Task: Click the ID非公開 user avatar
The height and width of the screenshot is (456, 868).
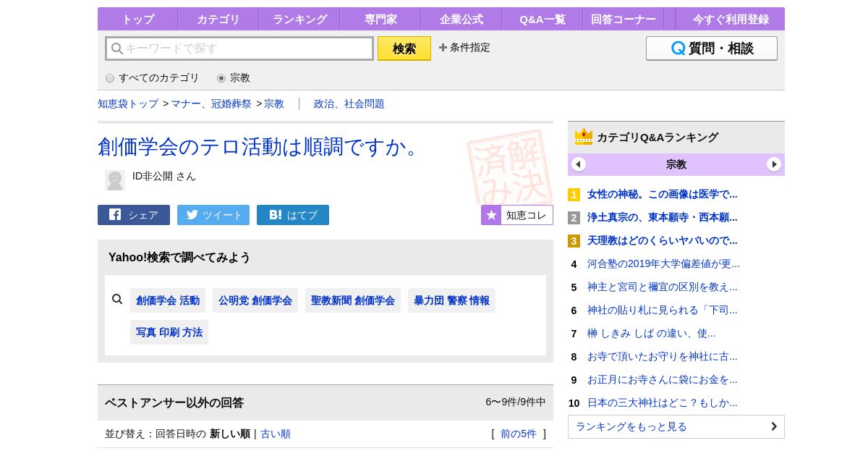Action: pyautogui.click(x=115, y=180)
